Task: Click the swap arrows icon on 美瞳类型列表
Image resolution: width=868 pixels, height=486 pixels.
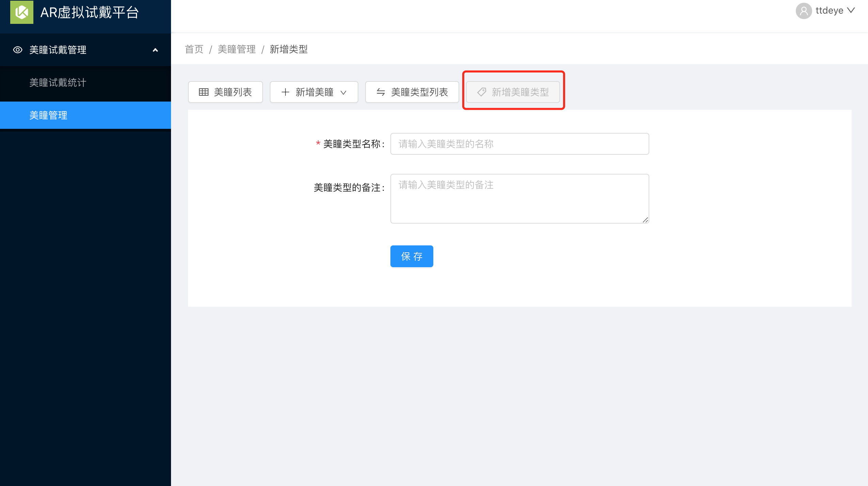Action: pos(381,92)
